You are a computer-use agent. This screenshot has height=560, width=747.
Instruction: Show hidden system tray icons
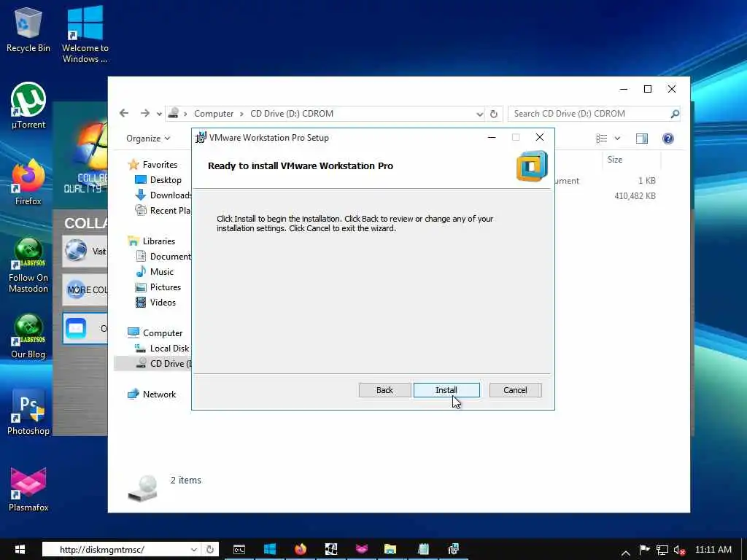626,553
